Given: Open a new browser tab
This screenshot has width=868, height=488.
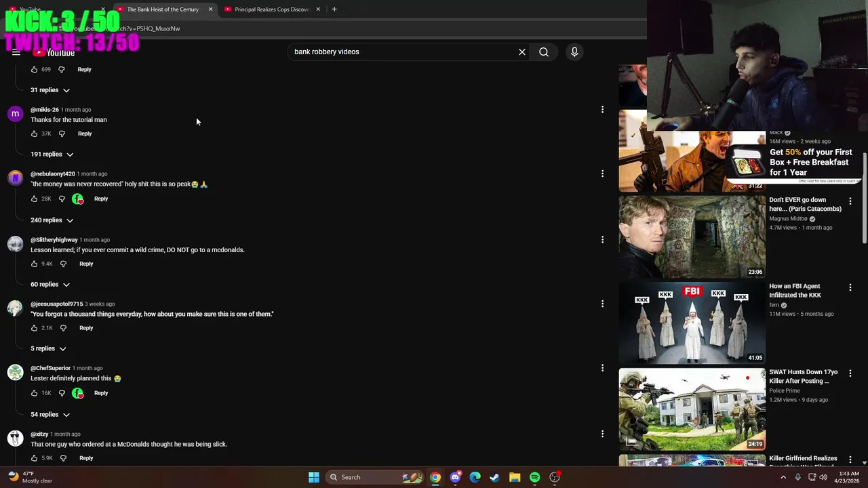Looking at the screenshot, I should pos(334,9).
